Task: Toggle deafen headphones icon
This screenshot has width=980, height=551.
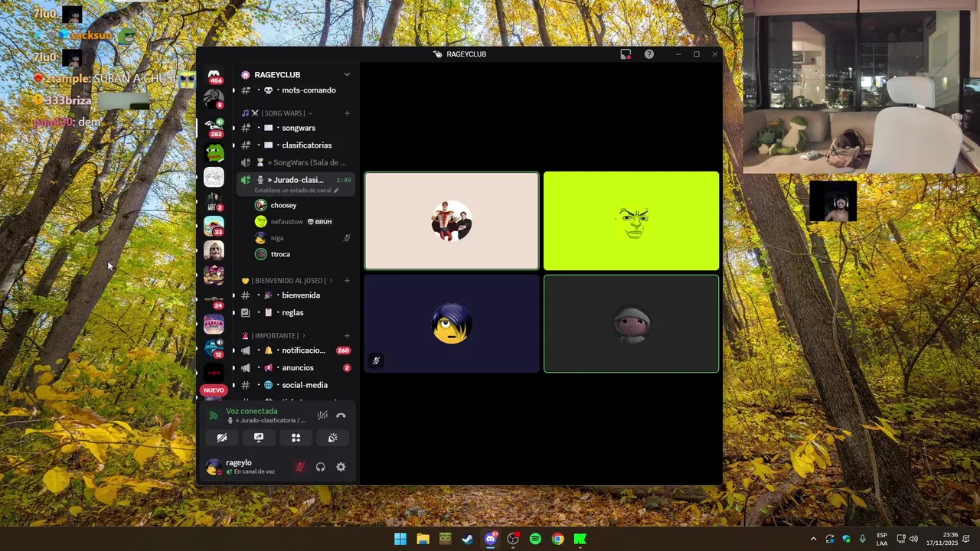Action: tap(320, 467)
